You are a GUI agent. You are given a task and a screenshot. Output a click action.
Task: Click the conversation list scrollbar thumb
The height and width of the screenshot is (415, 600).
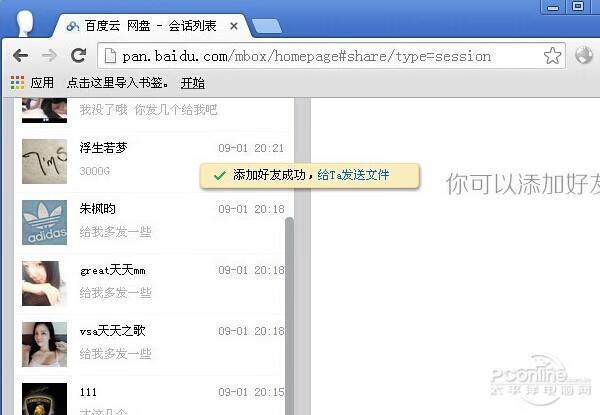289,316
